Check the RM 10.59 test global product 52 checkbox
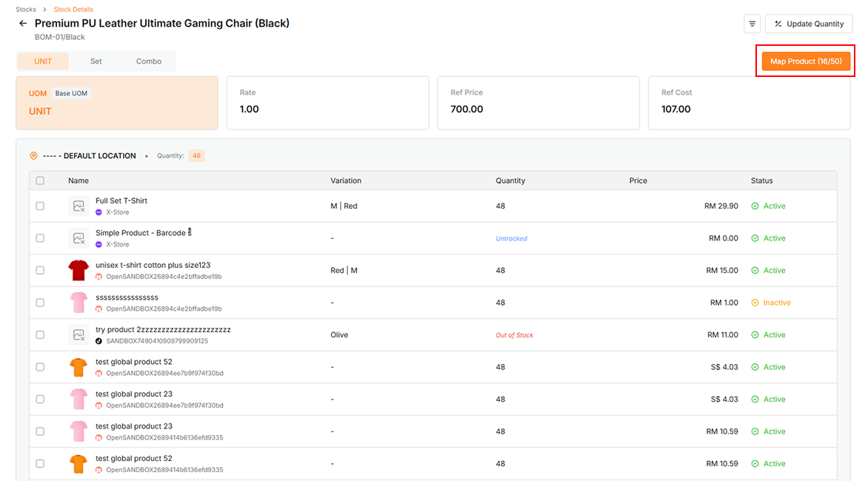Screen dimensions: 868x481 tap(40, 463)
